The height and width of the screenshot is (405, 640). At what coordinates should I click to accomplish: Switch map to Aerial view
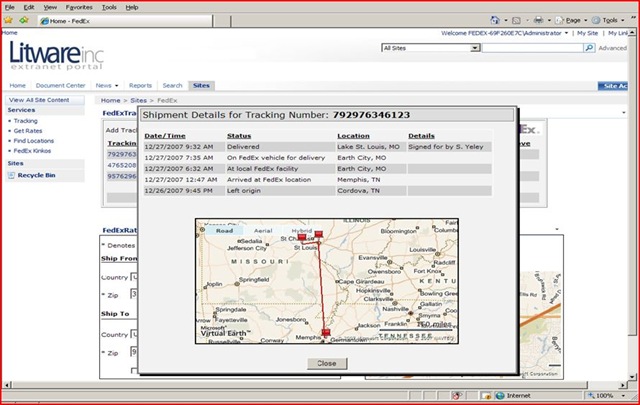(x=263, y=229)
